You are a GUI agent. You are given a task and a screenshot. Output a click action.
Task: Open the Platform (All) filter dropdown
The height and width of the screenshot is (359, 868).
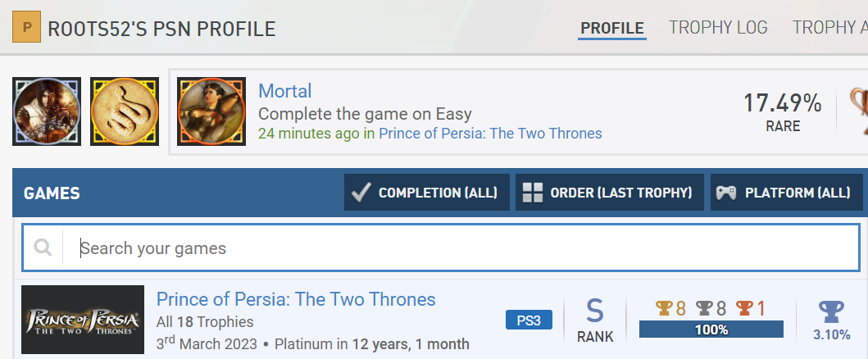coord(786,193)
